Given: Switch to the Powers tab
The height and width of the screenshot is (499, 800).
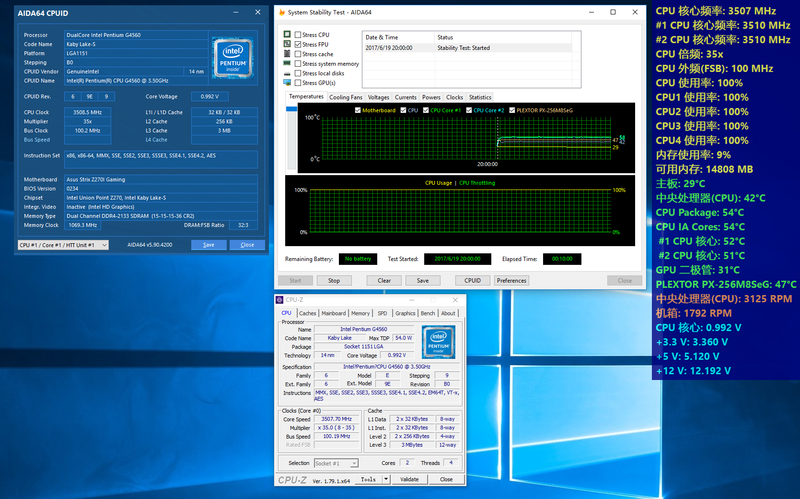Looking at the screenshot, I should tap(431, 97).
